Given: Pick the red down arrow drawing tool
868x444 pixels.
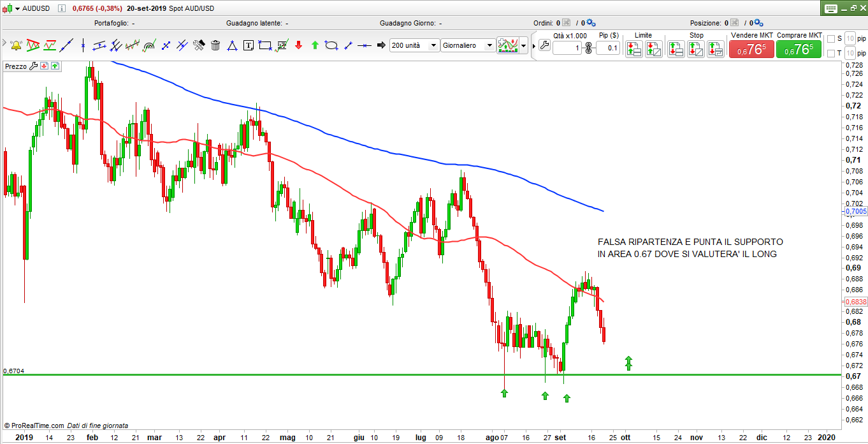Looking at the screenshot, I should [298, 45].
